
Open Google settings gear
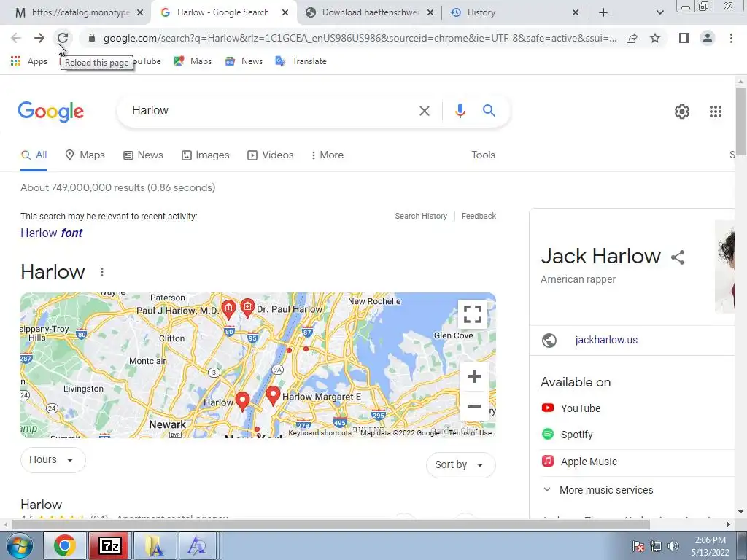[682, 112]
